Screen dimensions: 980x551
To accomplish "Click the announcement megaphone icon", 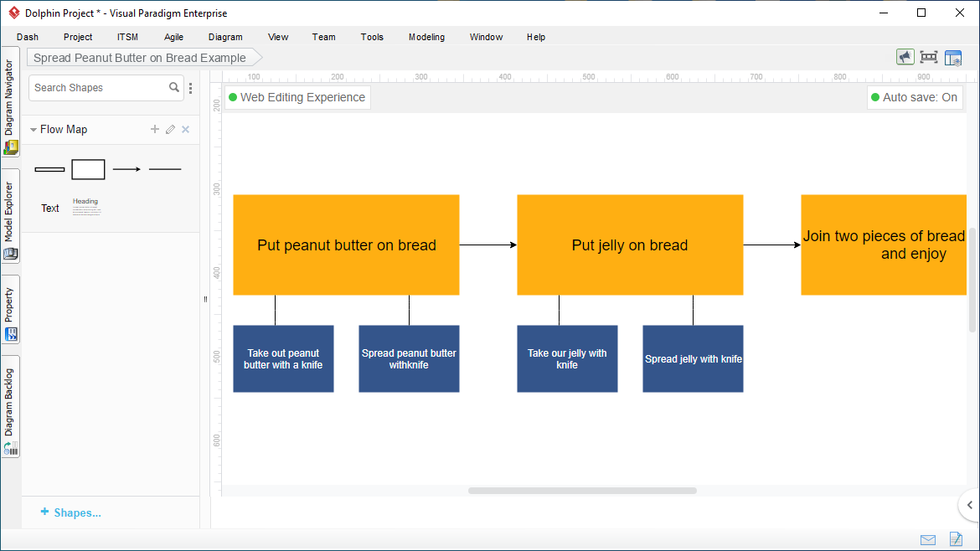I will click(x=905, y=58).
